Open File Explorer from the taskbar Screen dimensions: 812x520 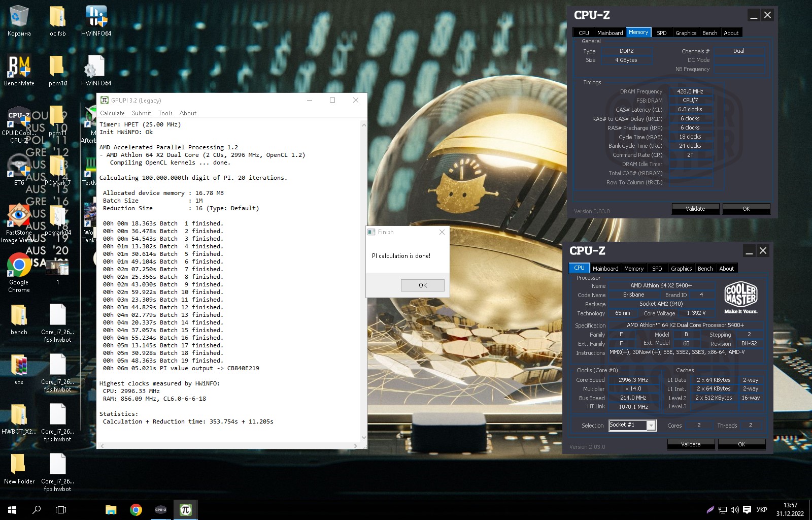pyautogui.click(x=111, y=510)
